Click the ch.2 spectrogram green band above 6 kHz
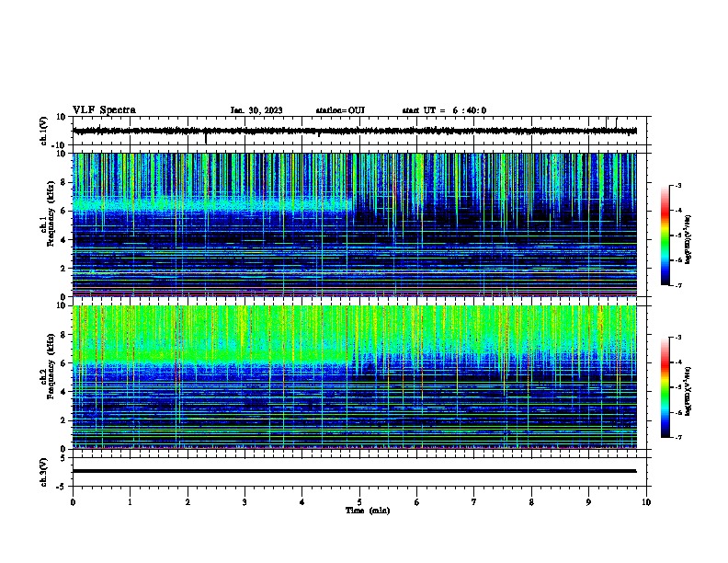This screenshot has height=563, width=728. point(211,355)
